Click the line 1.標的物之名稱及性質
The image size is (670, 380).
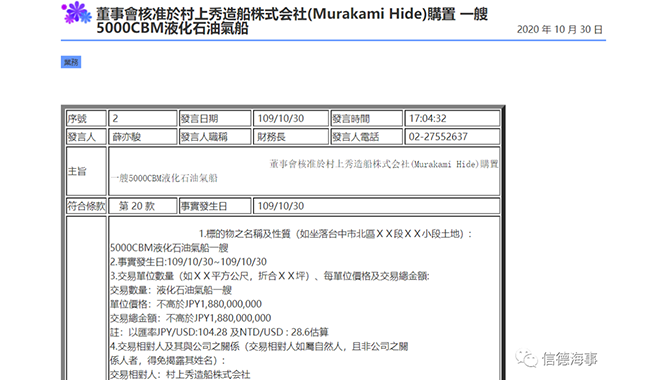click(x=335, y=234)
